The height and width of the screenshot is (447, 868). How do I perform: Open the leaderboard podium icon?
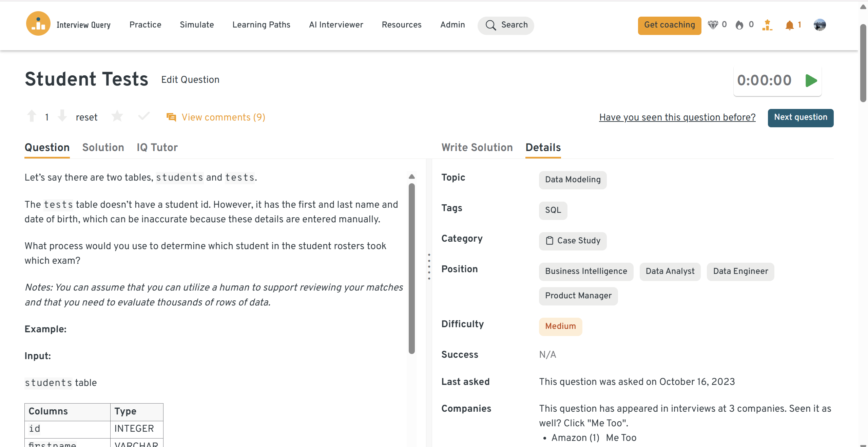pyautogui.click(x=767, y=25)
